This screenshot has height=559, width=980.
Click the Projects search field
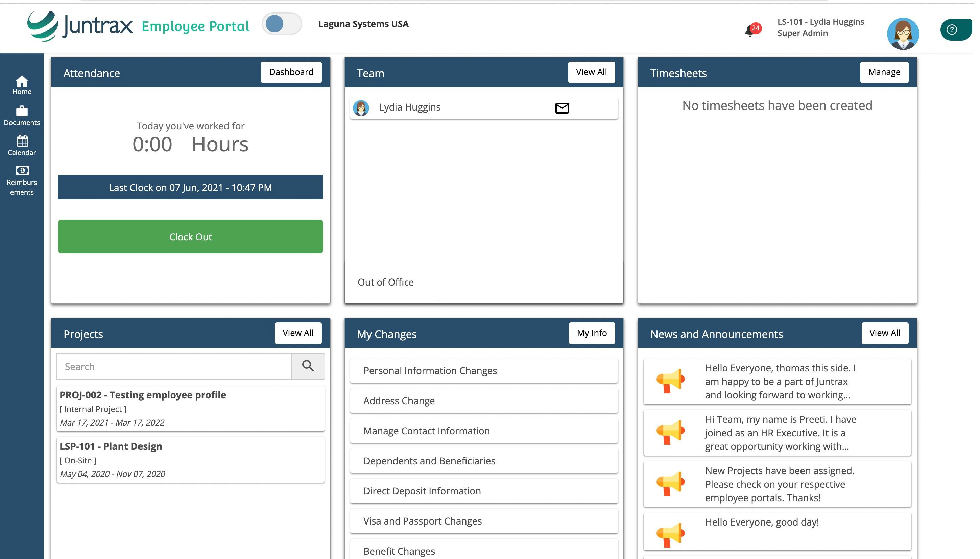point(174,366)
